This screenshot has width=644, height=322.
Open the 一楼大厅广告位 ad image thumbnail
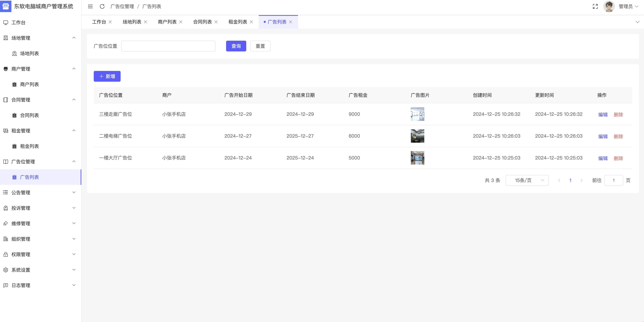(x=417, y=158)
